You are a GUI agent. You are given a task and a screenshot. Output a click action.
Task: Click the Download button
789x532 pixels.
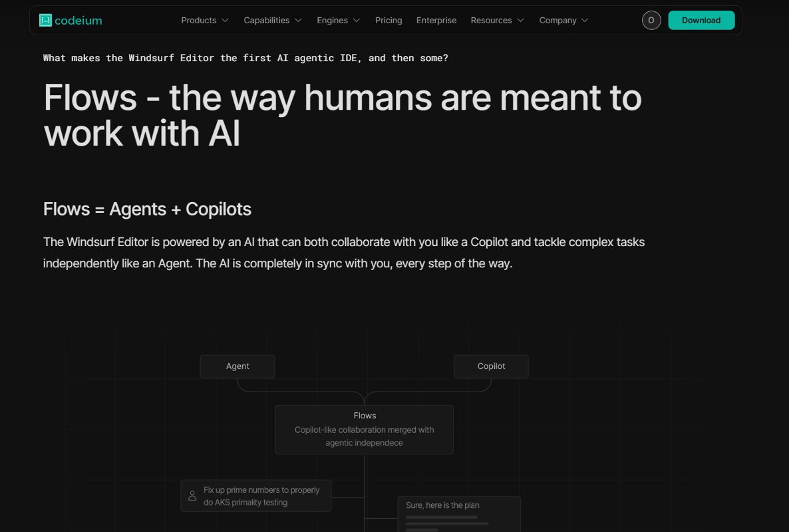tap(701, 20)
